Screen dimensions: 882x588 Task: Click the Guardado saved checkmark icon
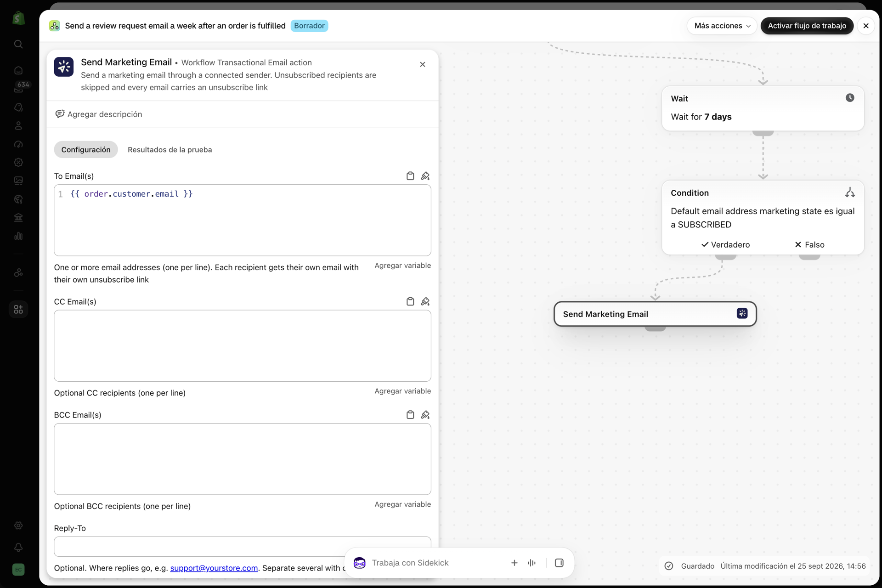(x=669, y=566)
